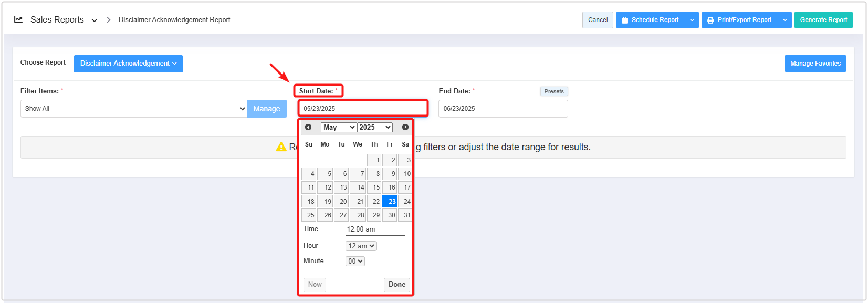Open the Minute dropdown showing 00

coord(355,261)
